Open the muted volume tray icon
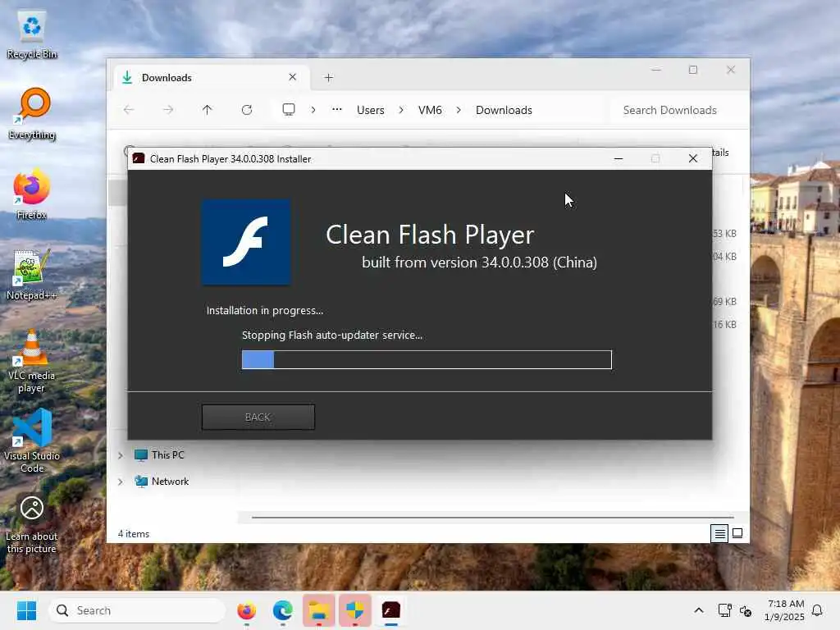This screenshot has height=630, width=840. (x=746, y=610)
